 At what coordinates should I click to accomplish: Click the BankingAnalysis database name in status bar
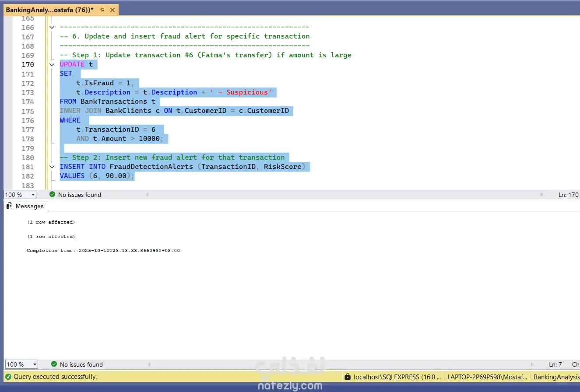556,377
